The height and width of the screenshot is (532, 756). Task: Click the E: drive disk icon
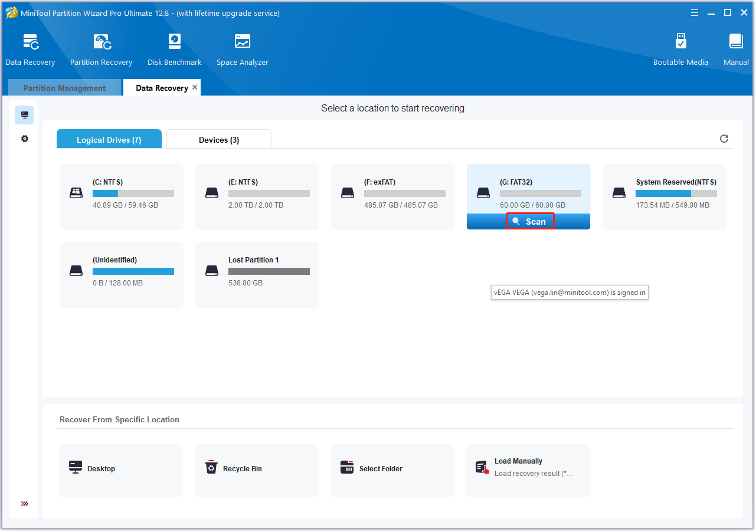click(212, 193)
